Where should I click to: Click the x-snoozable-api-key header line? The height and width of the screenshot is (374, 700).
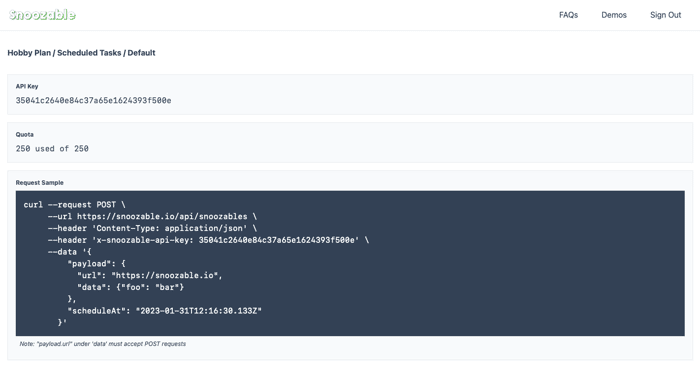coord(208,240)
